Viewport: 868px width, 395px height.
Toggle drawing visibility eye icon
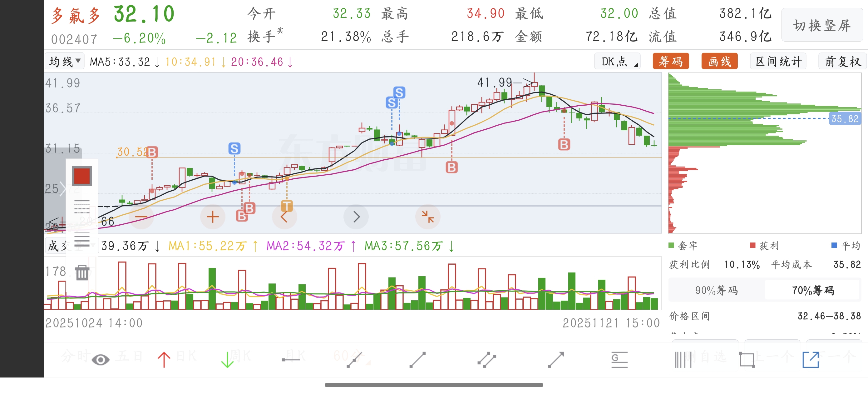coord(101,360)
